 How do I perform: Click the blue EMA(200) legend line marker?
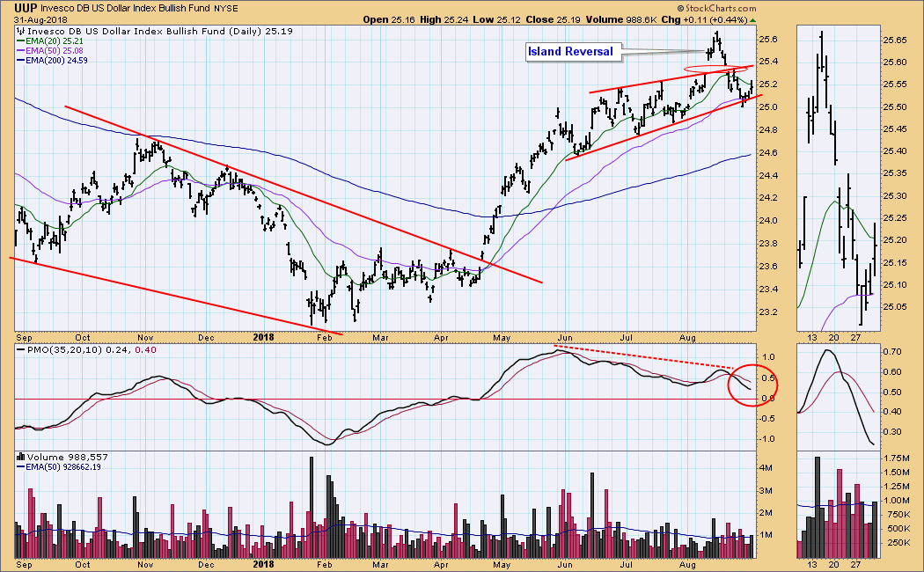pos(20,61)
